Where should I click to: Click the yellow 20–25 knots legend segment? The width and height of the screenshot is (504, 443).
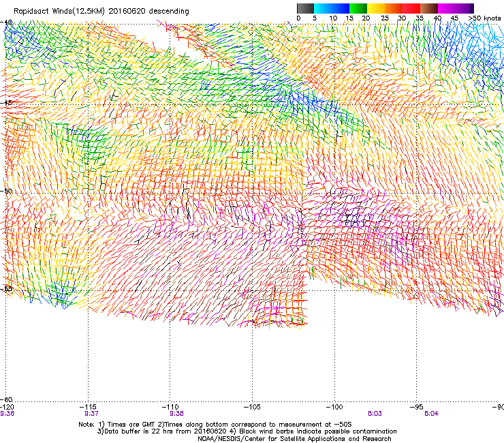pos(376,8)
